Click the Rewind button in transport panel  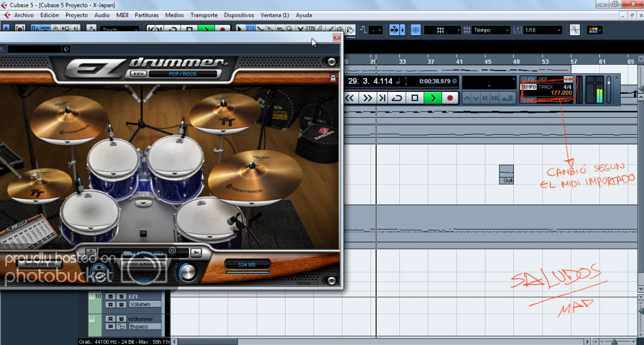350,98
